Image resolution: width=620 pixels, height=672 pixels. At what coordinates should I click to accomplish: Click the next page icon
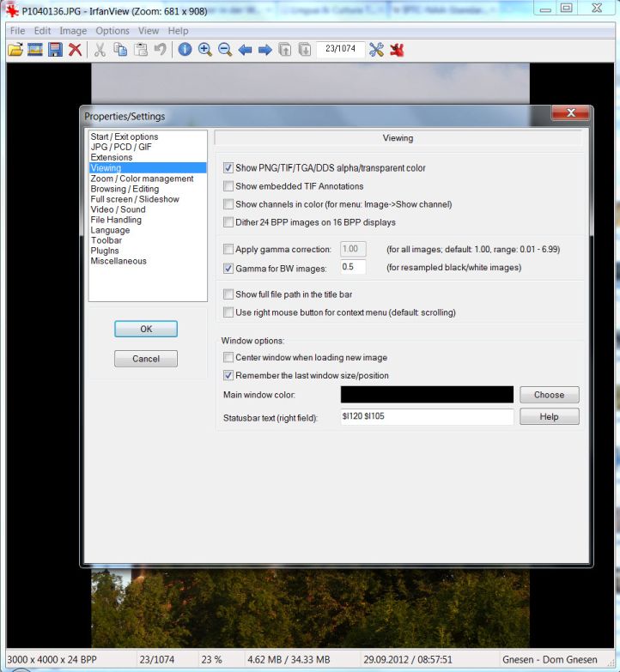(x=305, y=50)
